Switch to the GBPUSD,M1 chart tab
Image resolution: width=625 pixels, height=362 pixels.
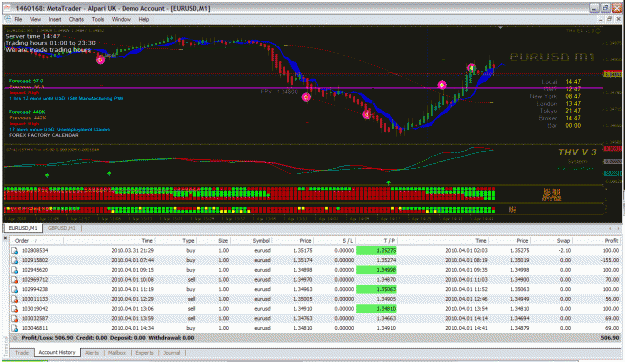click(x=61, y=228)
